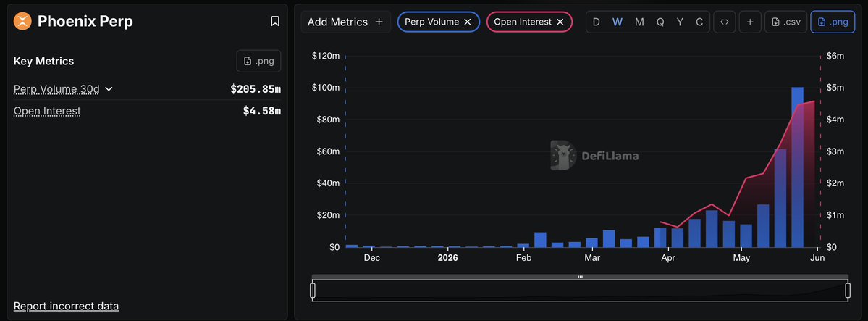Click the Jun x-axis label
The image size is (868, 321).
point(817,258)
